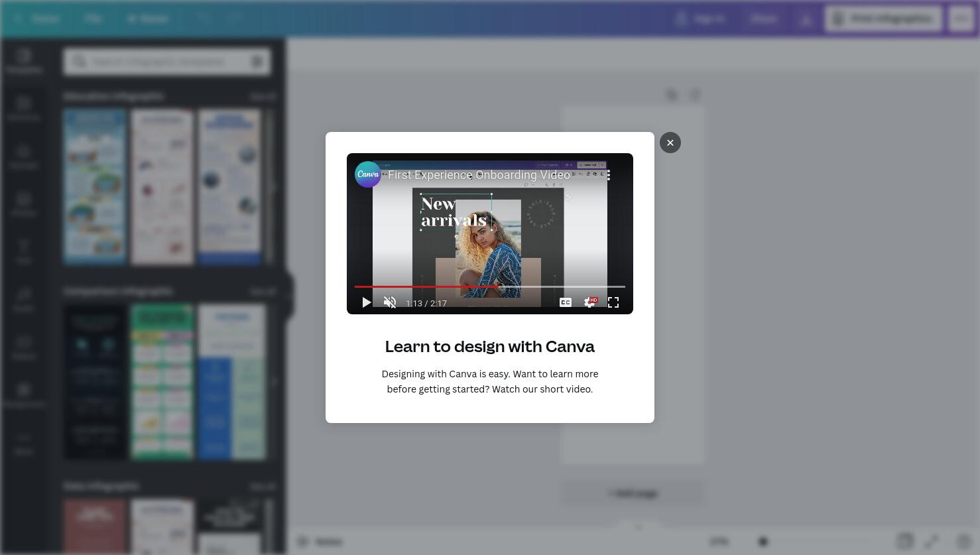The width and height of the screenshot is (980, 555).
Task: Click See all beside Comparison infographic
Action: [263, 291]
